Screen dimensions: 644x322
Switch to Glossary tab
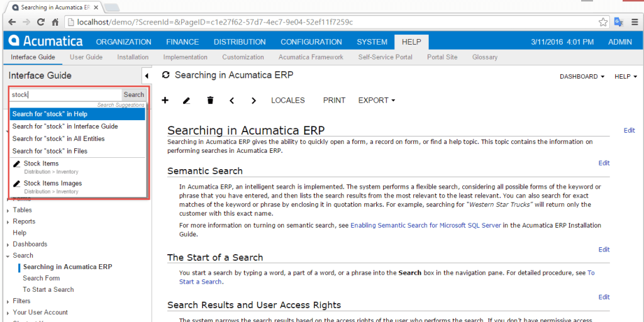point(485,57)
